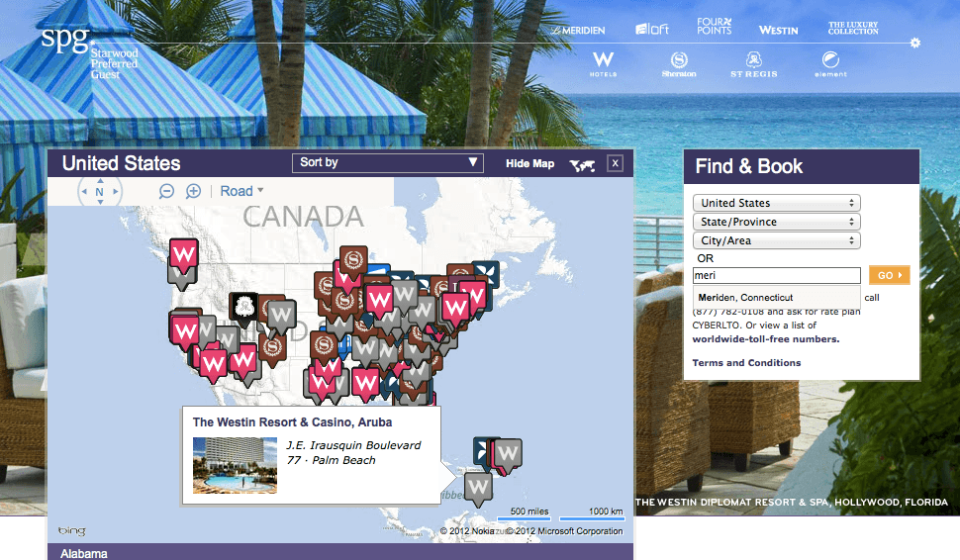Open the Sort by dropdown
The height and width of the screenshot is (560, 960).
pos(388,163)
